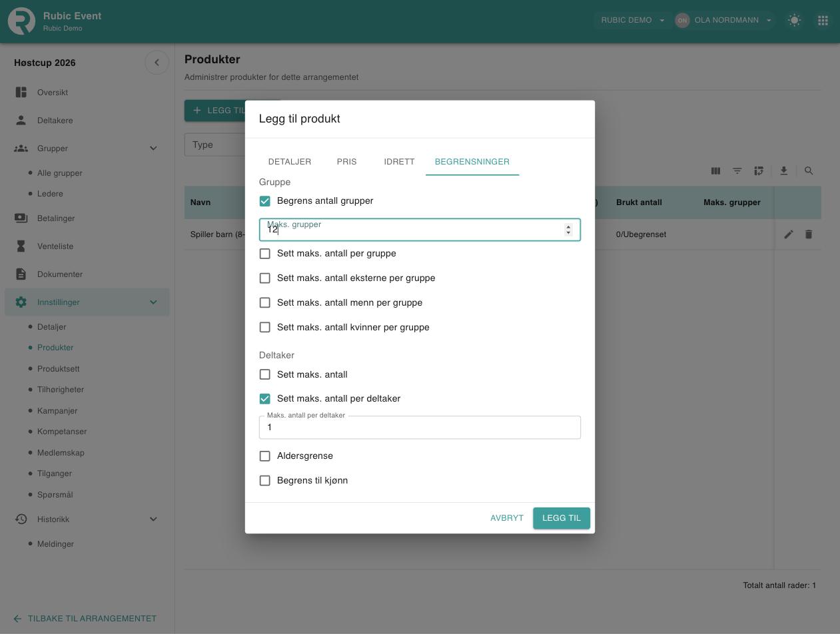
Task: Click the download icon in table toolbar
Action: click(784, 171)
